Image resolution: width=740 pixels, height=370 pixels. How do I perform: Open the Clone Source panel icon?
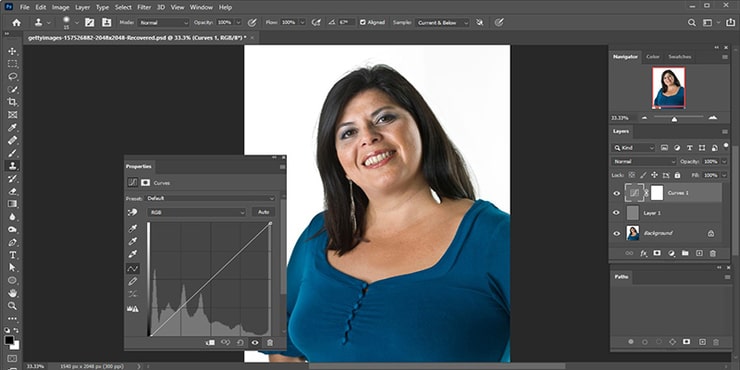click(x=107, y=22)
